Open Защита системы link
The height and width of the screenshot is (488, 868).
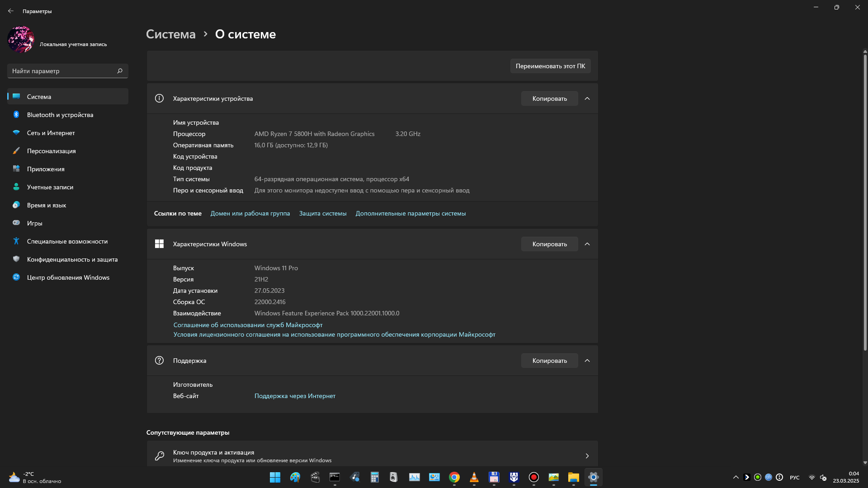[x=323, y=213]
